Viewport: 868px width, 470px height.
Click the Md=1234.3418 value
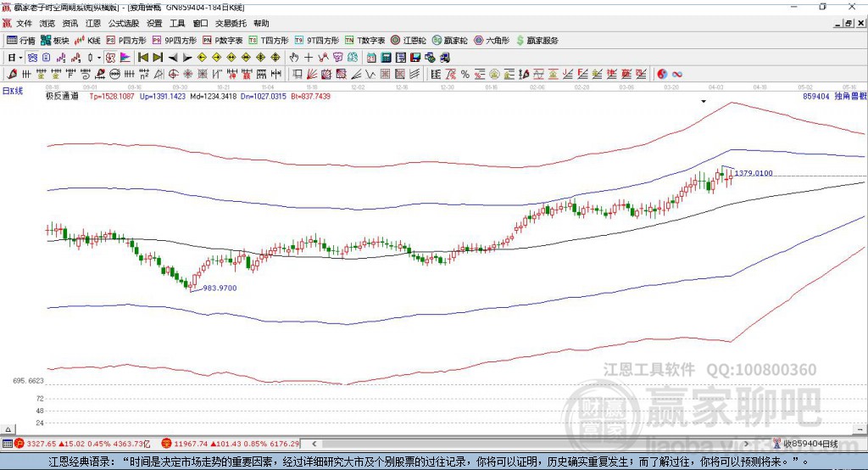[x=213, y=96]
